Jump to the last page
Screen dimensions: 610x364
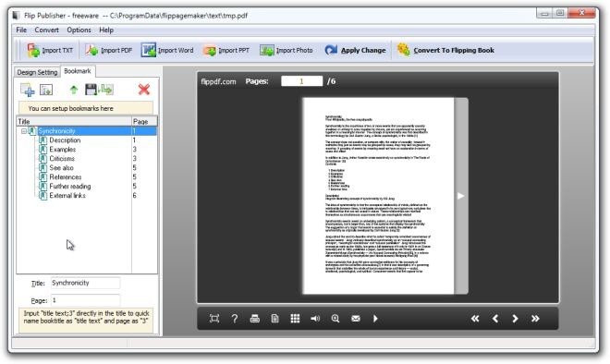click(535, 319)
